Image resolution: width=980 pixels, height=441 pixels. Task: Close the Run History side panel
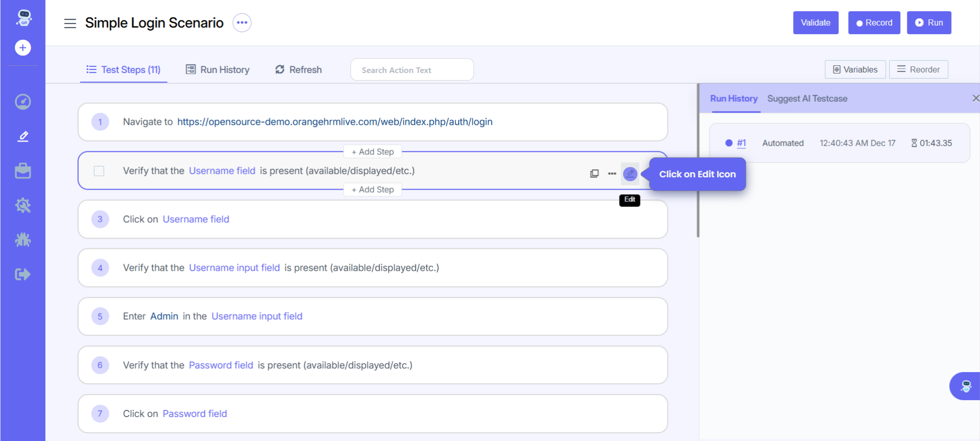[x=975, y=98]
